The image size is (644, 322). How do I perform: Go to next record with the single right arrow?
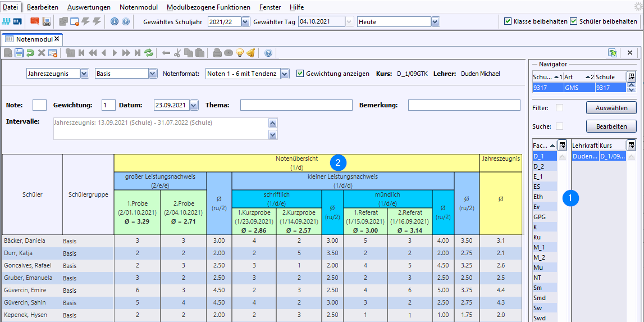click(115, 53)
